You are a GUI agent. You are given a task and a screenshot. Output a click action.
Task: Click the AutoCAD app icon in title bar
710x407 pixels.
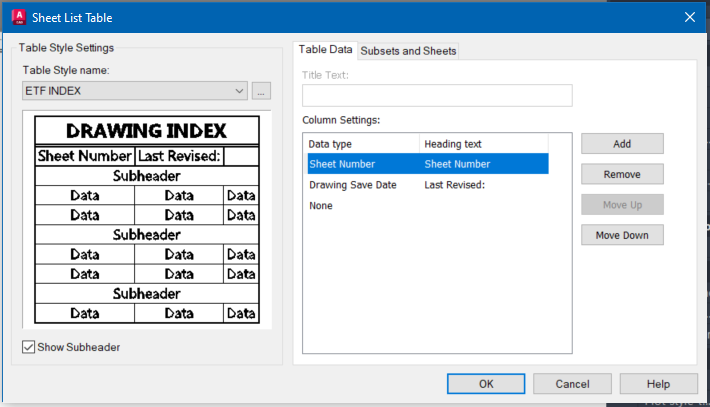(x=19, y=17)
